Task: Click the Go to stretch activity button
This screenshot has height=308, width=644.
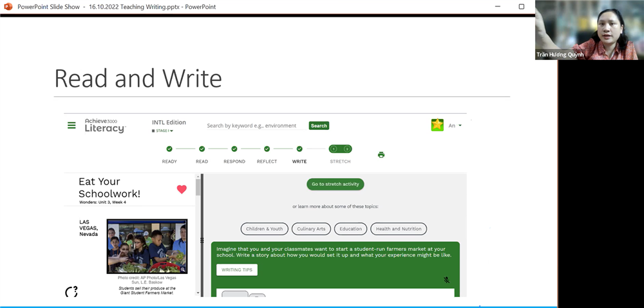Action: (335, 184)
